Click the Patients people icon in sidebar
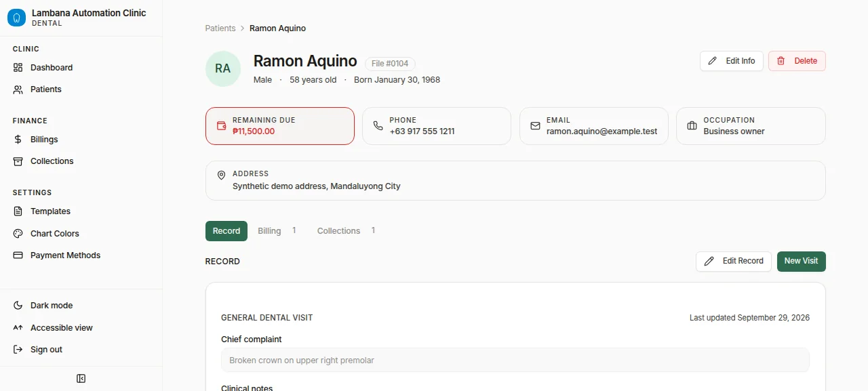868x391 pixels. pyautogui.click(x=18, y=89)
